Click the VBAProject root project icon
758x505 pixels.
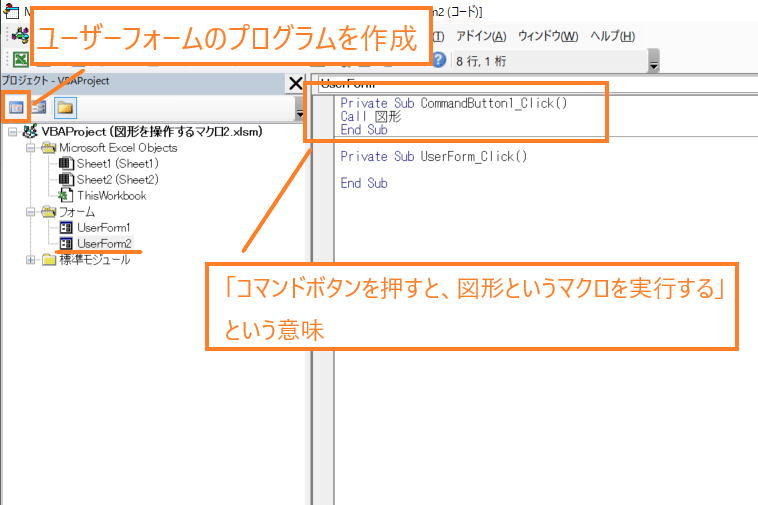(30, 131)
